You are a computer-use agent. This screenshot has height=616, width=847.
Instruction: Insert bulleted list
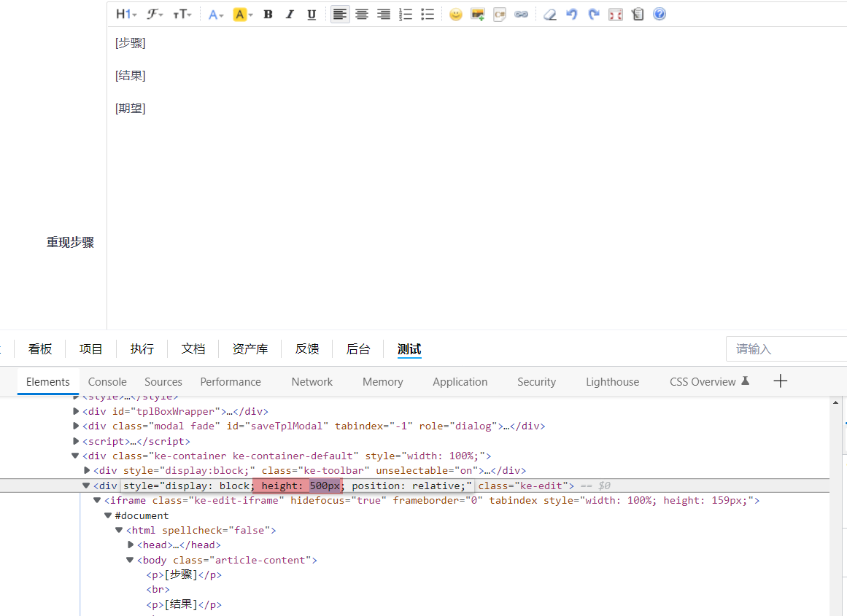click(428, 15)
